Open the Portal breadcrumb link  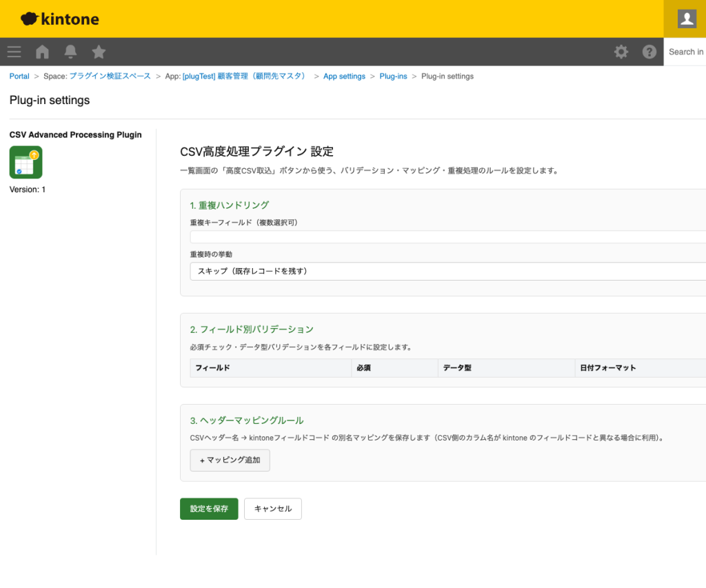pyautogui.click(x=19, y=76)
